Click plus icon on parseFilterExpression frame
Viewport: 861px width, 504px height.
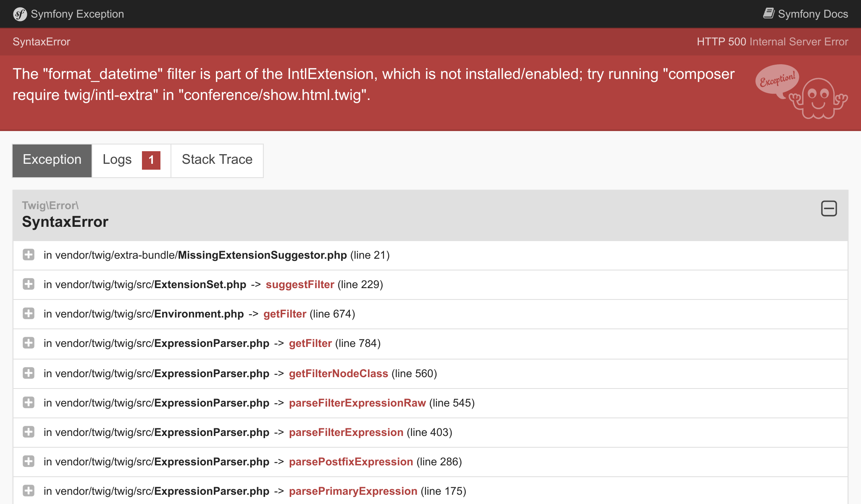click(29, 432)
